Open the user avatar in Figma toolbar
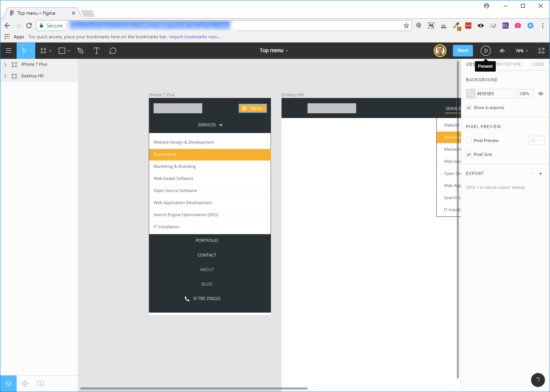 (440, 51)
